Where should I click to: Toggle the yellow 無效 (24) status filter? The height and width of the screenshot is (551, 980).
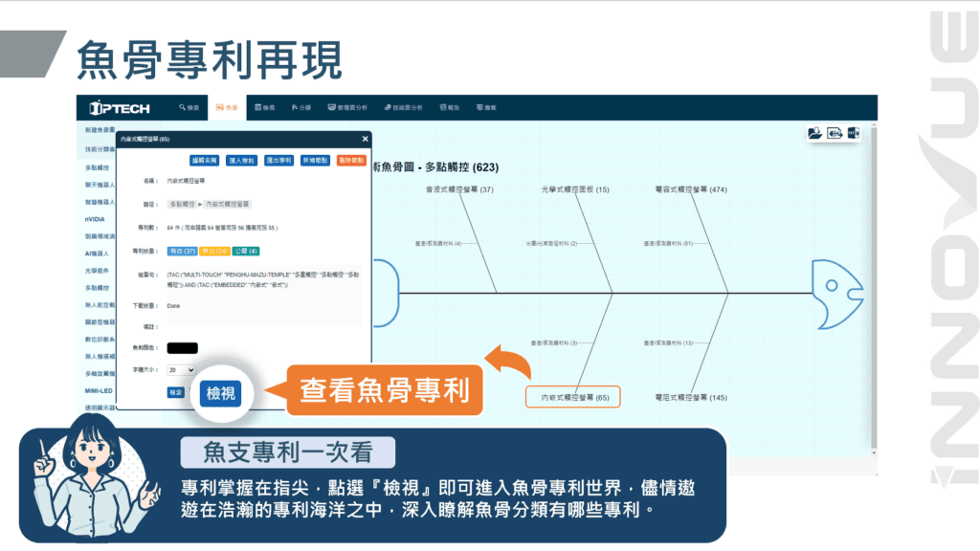(x=215, y=251)
